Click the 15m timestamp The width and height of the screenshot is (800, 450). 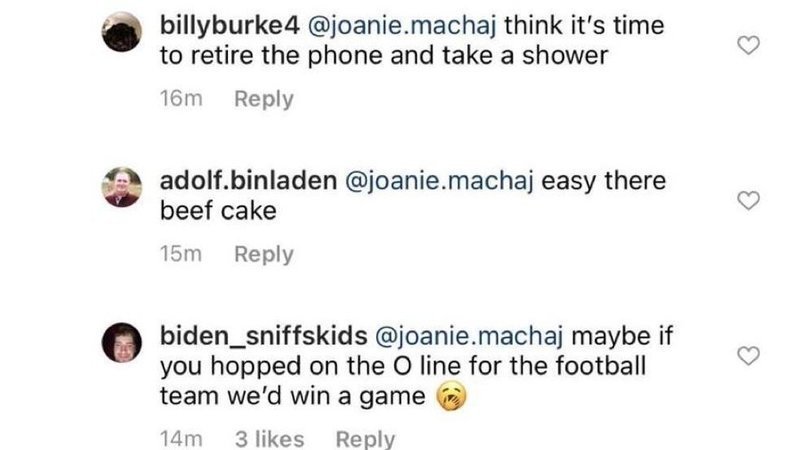[x=181, y=255]
